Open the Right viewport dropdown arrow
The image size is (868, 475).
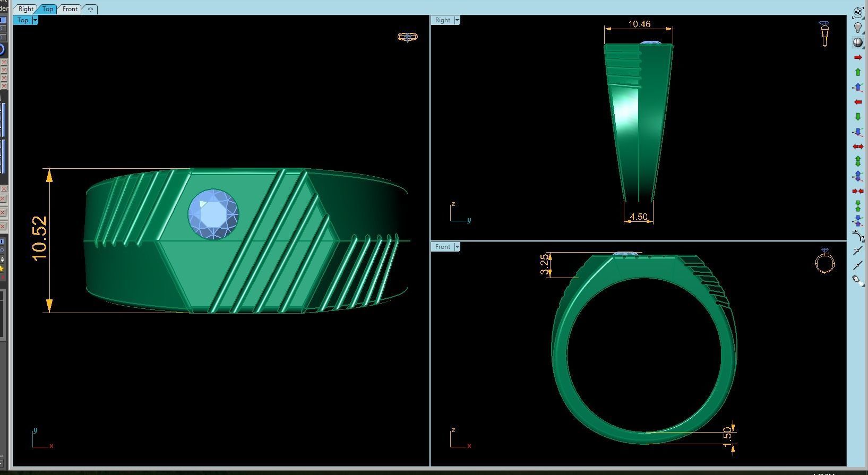[x=457, y=20]
